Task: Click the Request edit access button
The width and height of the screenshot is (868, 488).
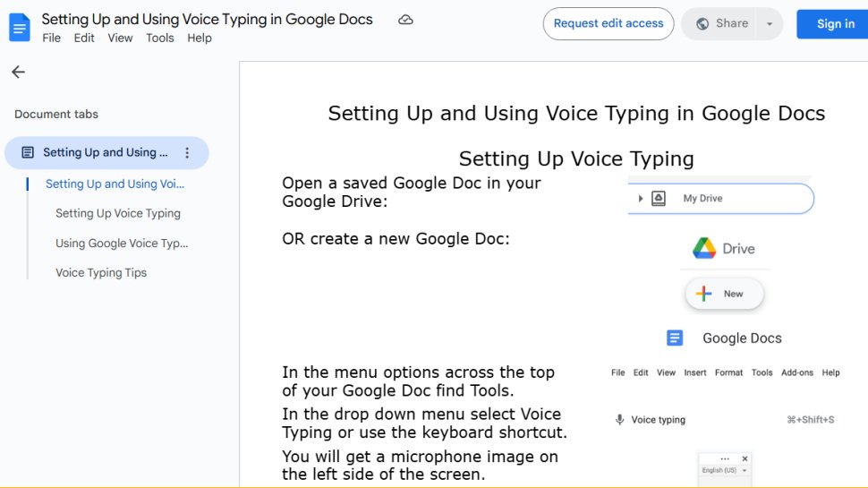Action: tap(608, 24)
